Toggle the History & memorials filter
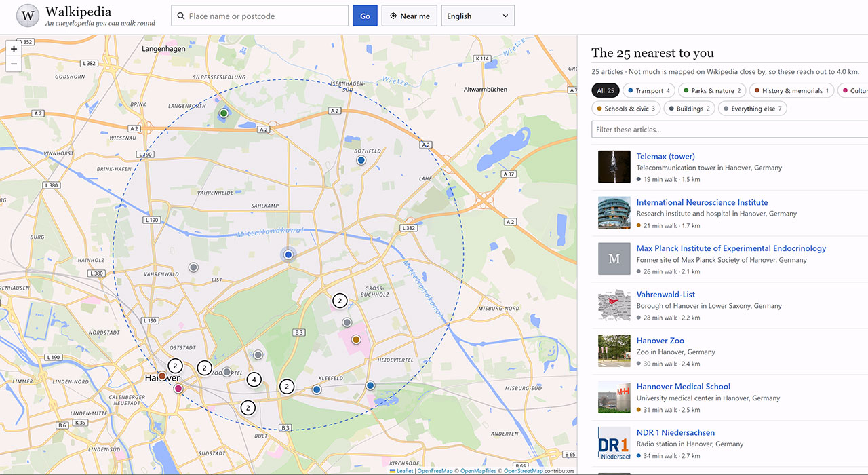This screenshot has height=475, width=868. [792, 91]
